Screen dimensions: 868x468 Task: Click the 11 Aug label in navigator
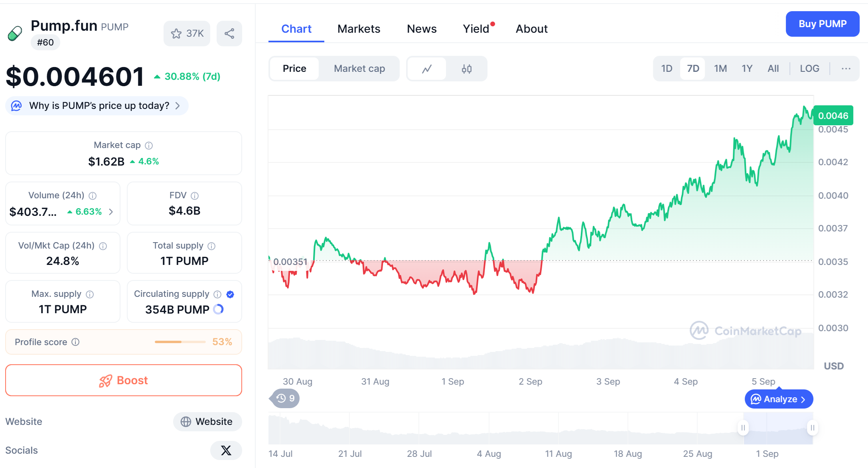(558, 454)
